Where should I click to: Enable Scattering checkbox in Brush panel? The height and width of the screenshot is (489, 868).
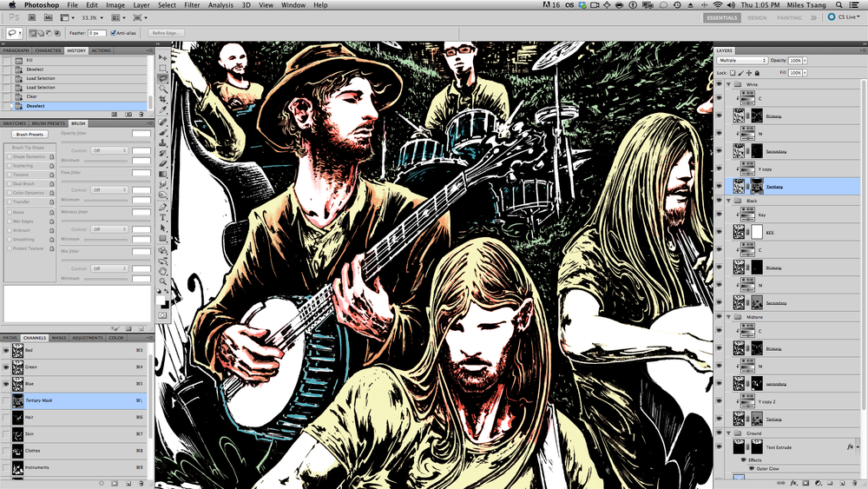point(10,166)
